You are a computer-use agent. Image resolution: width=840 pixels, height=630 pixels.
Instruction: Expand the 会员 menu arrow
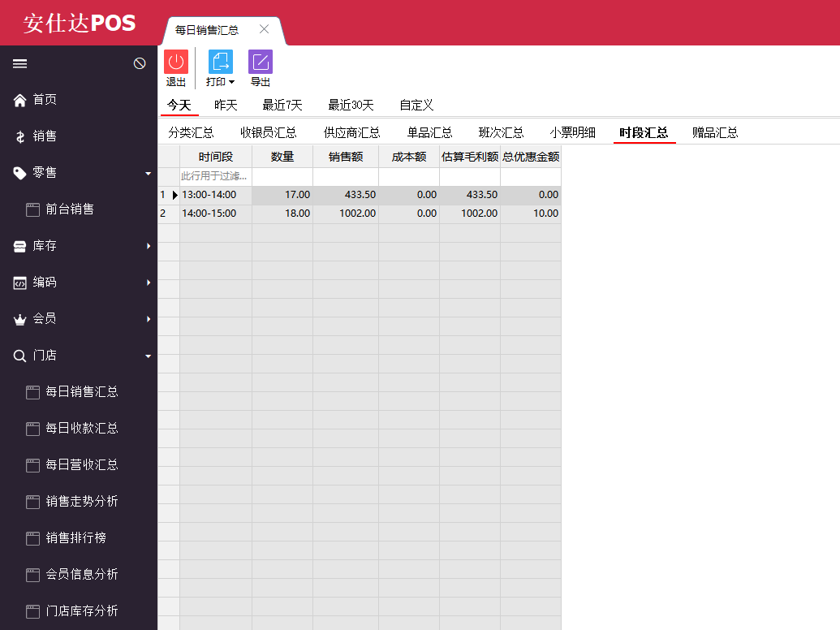[x=149, y=319]
